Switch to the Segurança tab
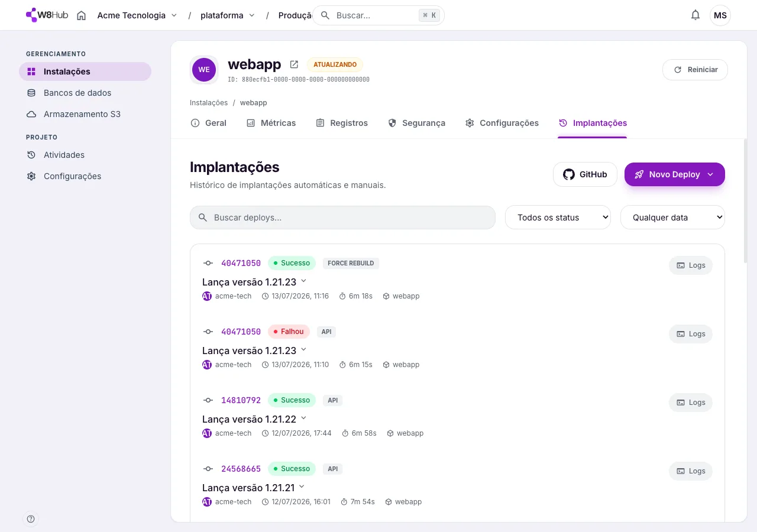The height and width of the screenshot is (532, 757). (x=416, y=123)
